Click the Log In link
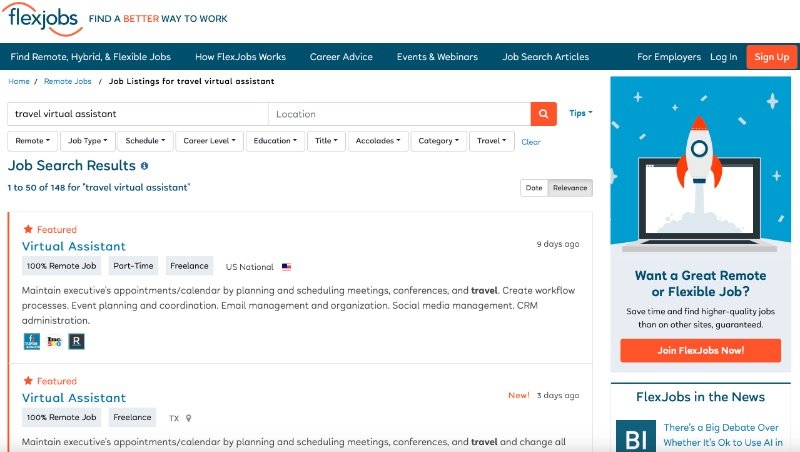800x452 pixels. [x=723, y=57]
